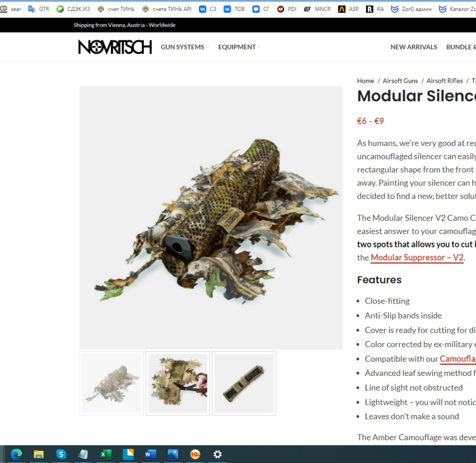Select the scissors cutting thumbnail
The height and width of the screenshot is (463, 476).
[178, 383]
